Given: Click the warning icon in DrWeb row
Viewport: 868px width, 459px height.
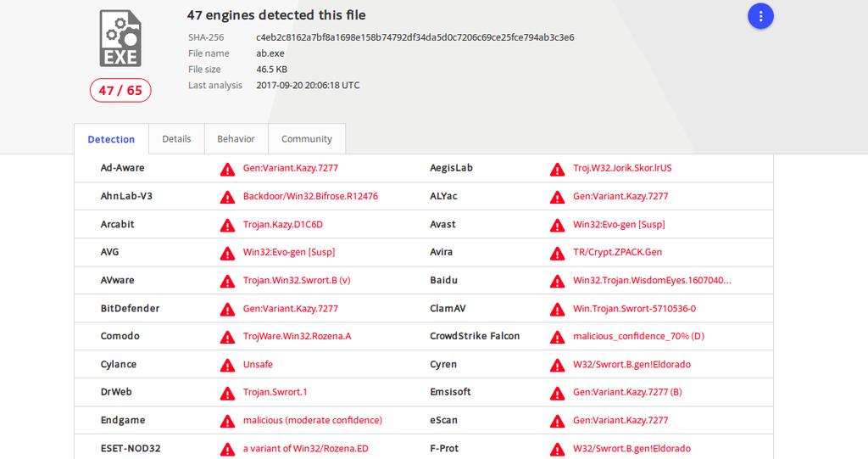Looking at the screenshot, I should 227,393.
